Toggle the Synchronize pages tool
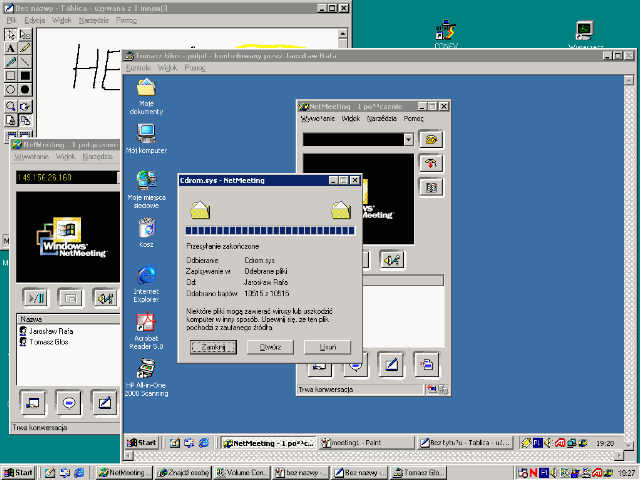640x480 pixels. (25, 120)
